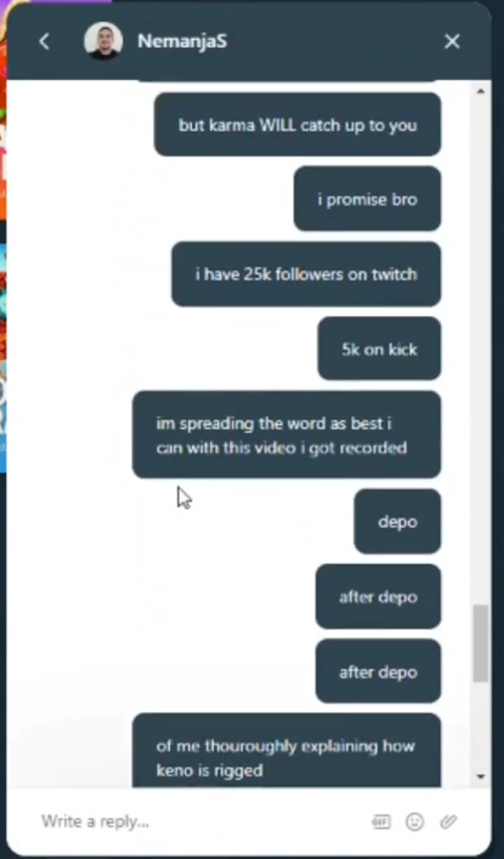
Task: Go back using the left chevron arrow
Action: pos(44,41)
